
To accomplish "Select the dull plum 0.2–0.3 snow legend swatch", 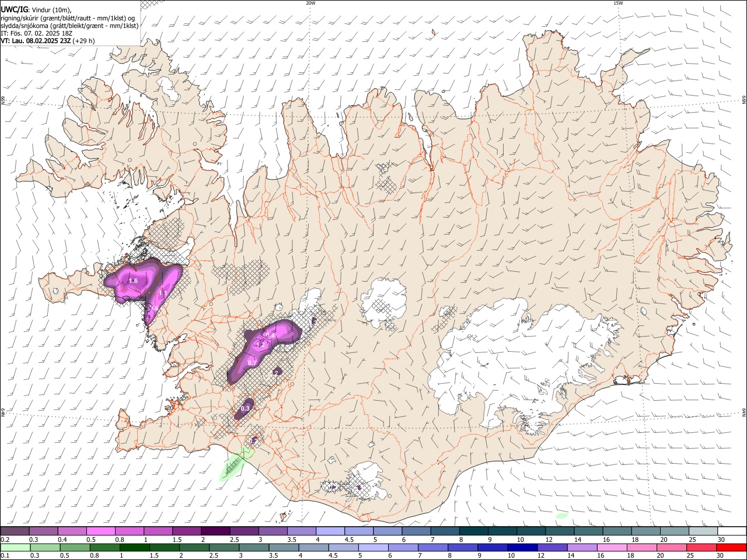I will (x=15, y=531).
